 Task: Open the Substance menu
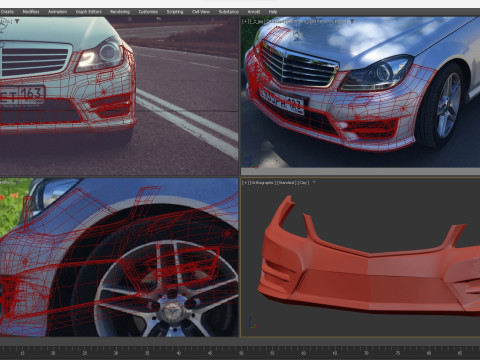click(x=229, y=12)
